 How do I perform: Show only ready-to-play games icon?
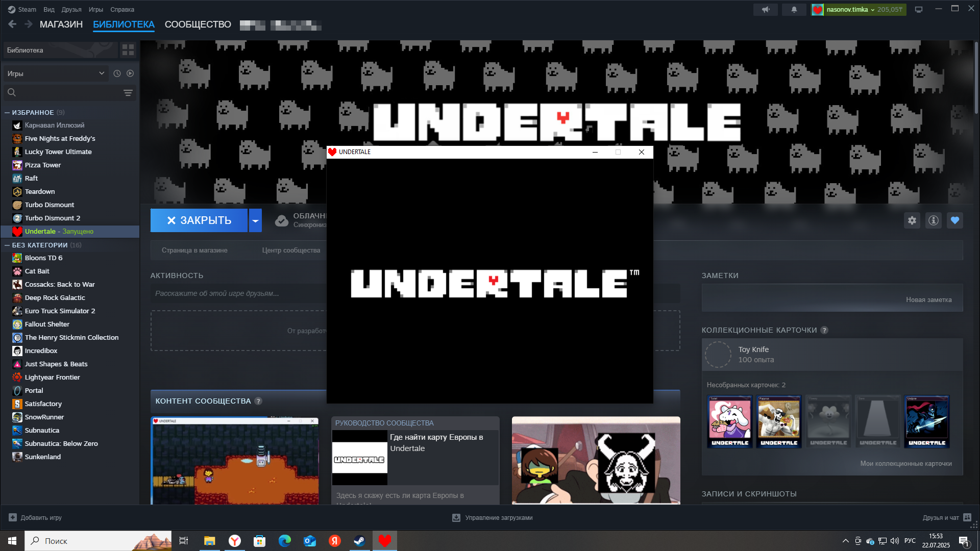tap(130, 73)
